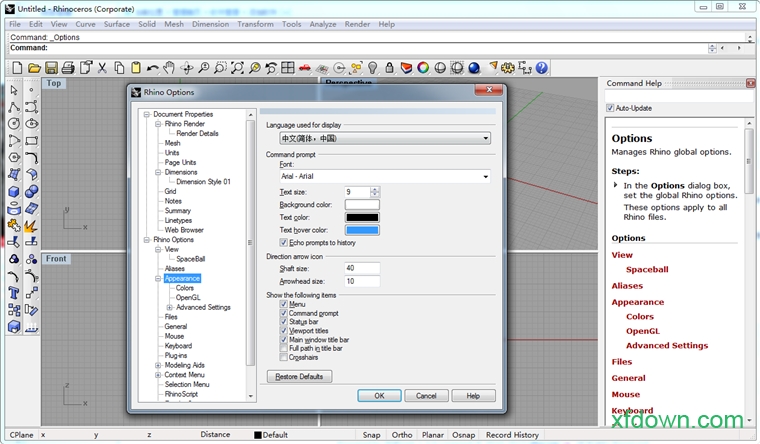Open the Analyze menu

pyautogui.click(x=322, y=24)
